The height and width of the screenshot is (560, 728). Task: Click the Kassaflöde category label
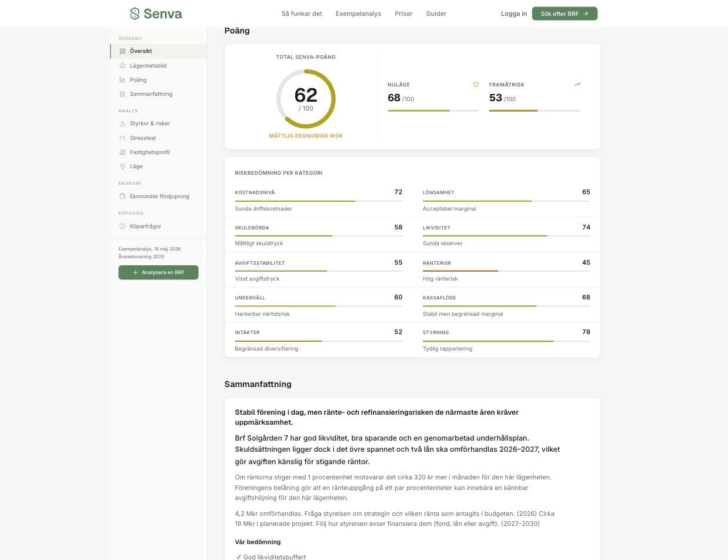[439, 298]
